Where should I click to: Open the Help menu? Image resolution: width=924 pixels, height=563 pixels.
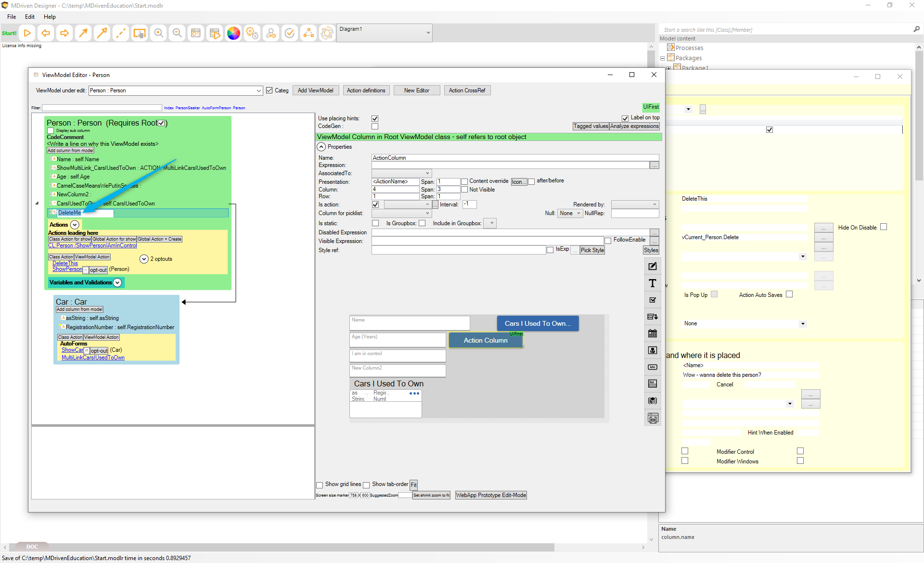(x=50, y=17)
